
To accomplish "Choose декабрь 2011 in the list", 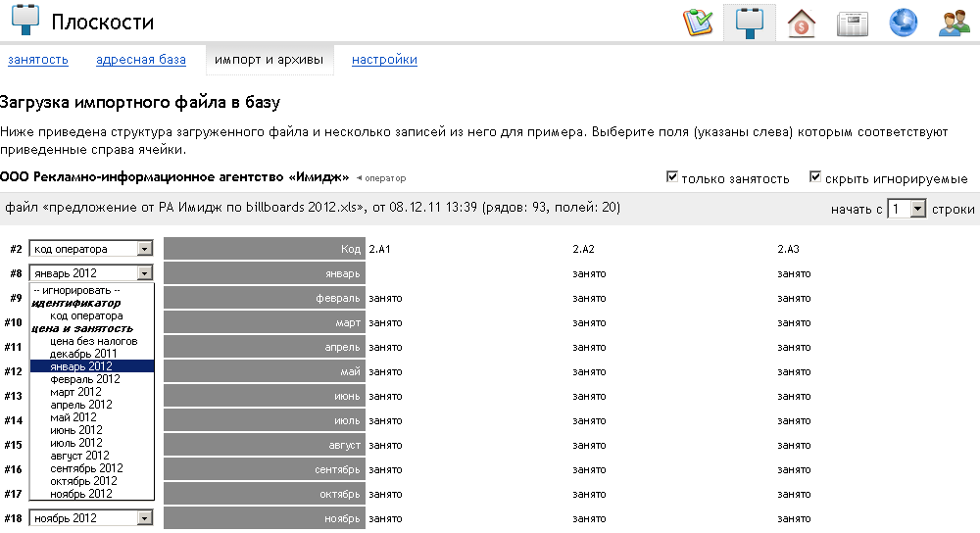I will pyautogui.click(x=92, y=354).
